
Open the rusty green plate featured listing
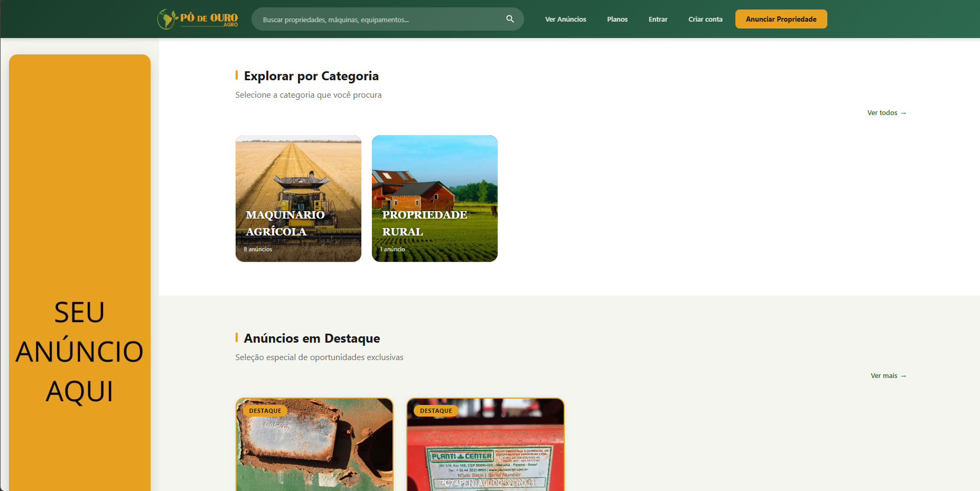(314, 445)
